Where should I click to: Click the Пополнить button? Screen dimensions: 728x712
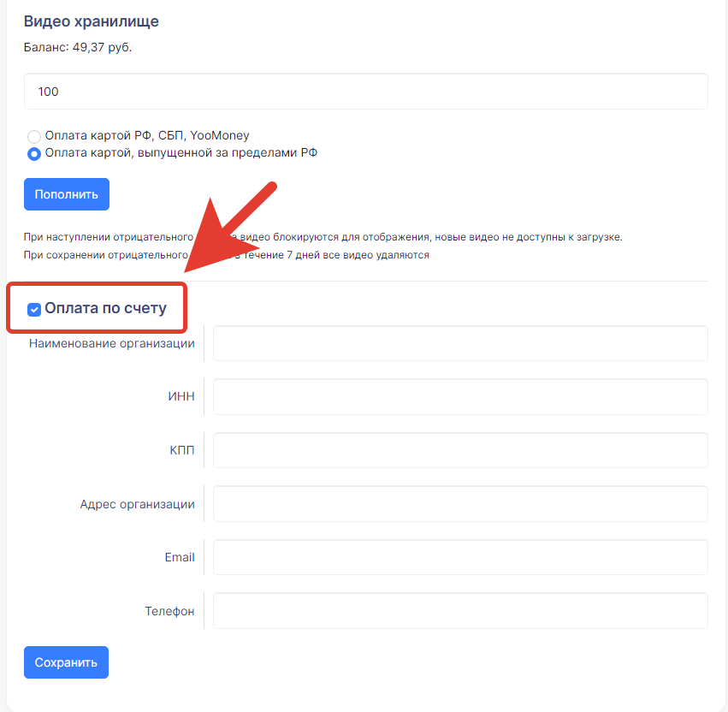[x=67, y=194]
